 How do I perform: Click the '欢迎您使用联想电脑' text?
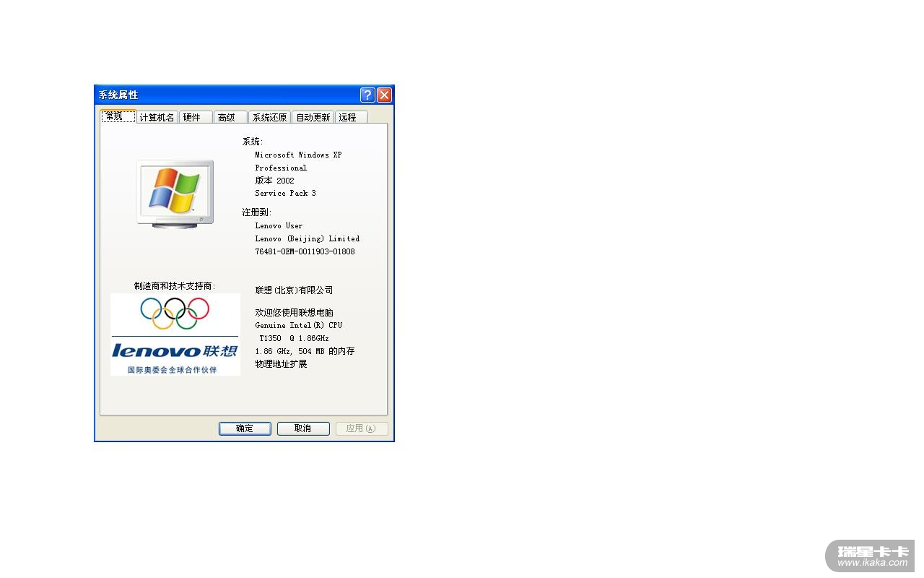coord(295,313)
